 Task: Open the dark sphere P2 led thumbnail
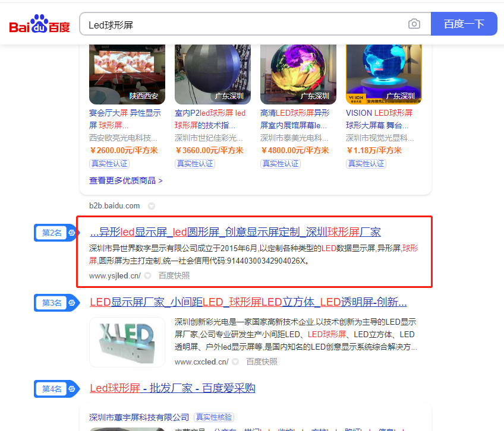(213, 74)
